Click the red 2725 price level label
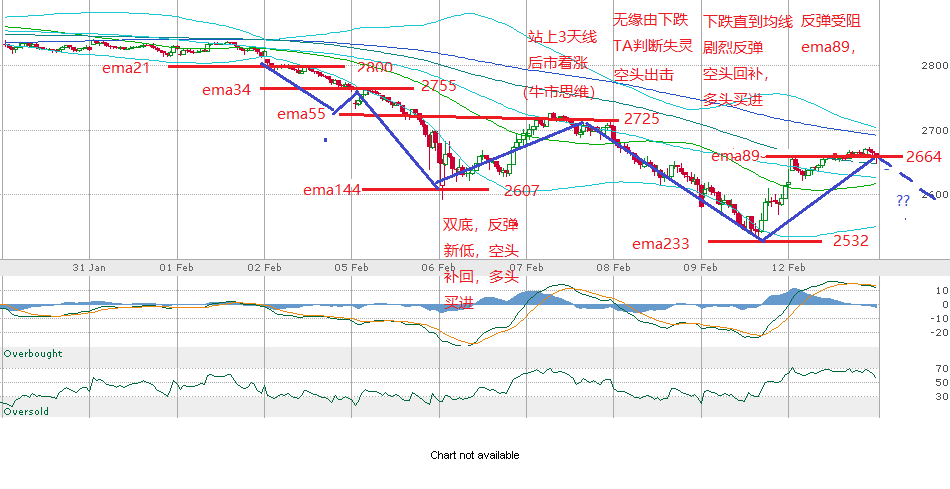 tap(641, 119)
